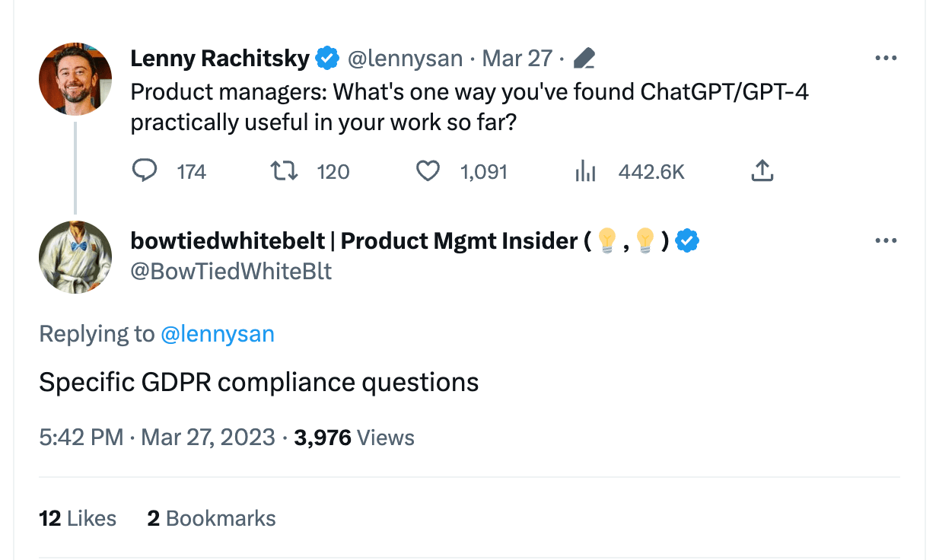Click the Lenny Rachitsky display name
The height and width of the screenshot is (560, 939).
point(220,59)
